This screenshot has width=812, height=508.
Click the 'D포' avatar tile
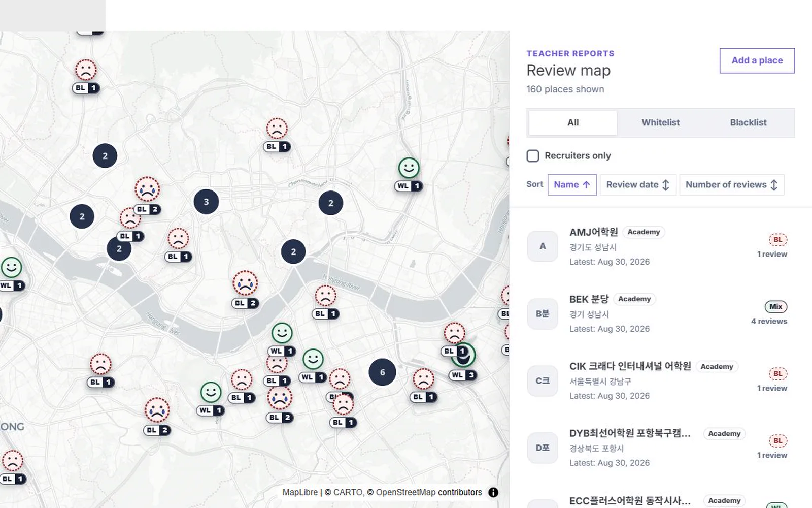coord(543,448)
